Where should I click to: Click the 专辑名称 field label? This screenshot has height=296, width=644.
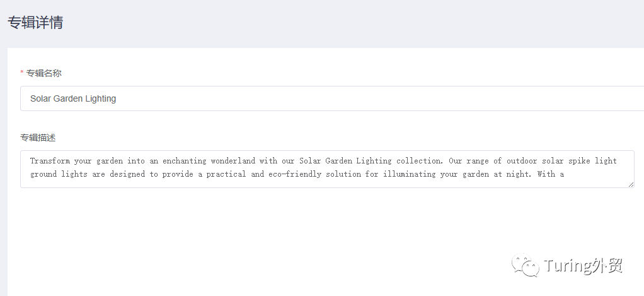click(44, 73)
